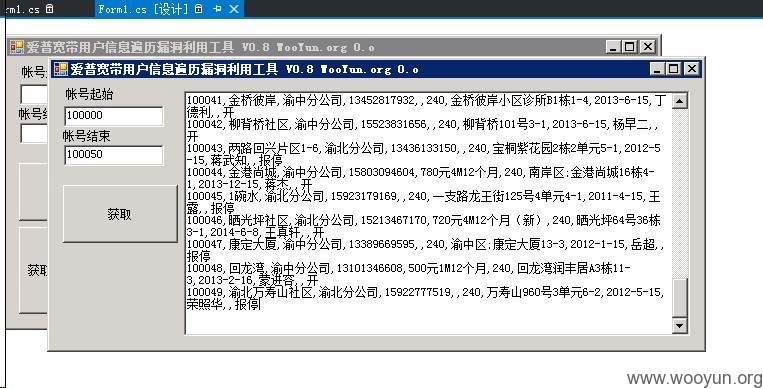Click the back window title bar text
The image size is (763, 388).
coord(200,47)
